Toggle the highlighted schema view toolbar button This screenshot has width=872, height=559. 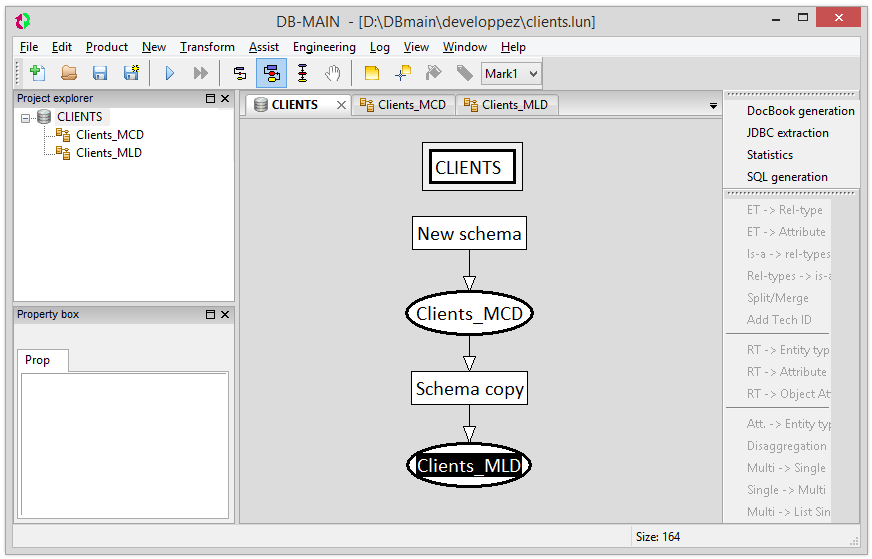pos(271,73)
